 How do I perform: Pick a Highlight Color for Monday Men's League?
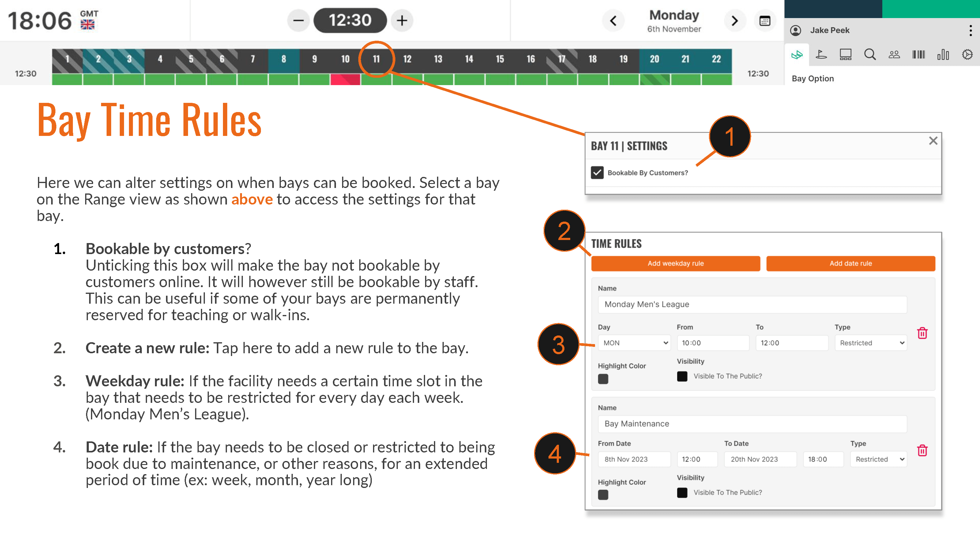point(603,379)
